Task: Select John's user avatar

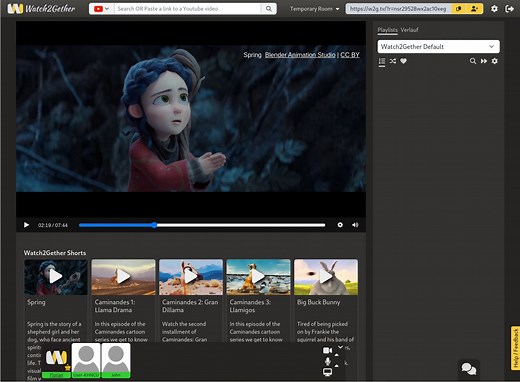Action: pyautogui.click(x=116, y=360)
